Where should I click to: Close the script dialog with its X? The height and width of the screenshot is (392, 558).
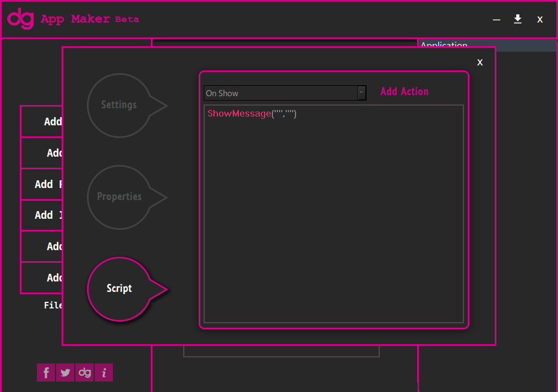[x=480, y=63]
